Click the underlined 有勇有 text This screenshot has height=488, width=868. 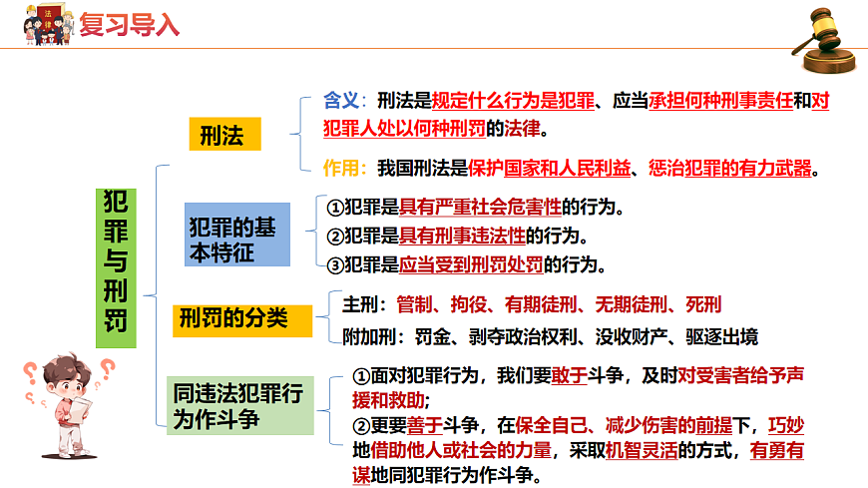[x=777, y=450]
